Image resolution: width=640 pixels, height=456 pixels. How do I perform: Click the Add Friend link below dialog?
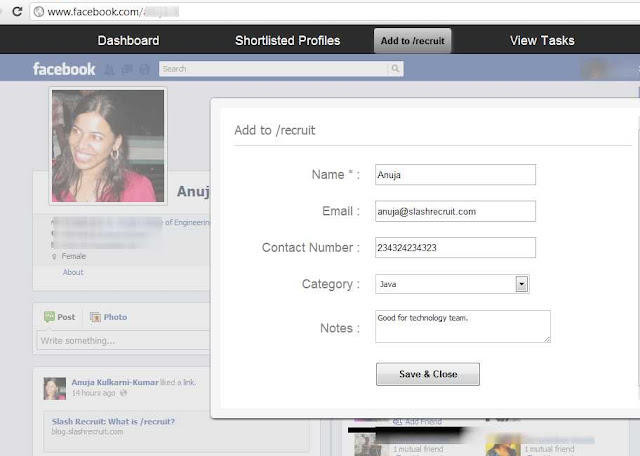pyautogui.click(x=423, y=422)
